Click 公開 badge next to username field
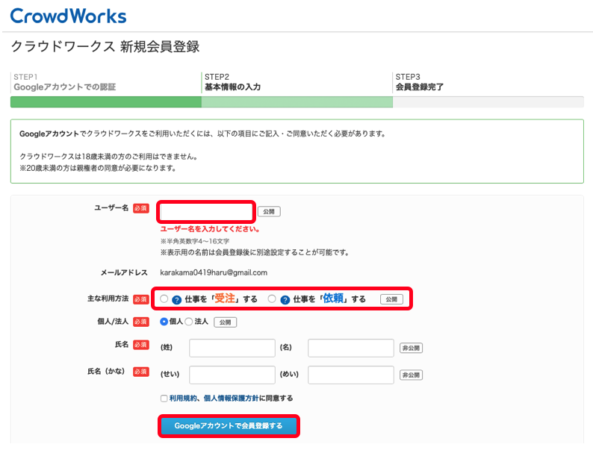593x450 pixels. tap(269, 212)
